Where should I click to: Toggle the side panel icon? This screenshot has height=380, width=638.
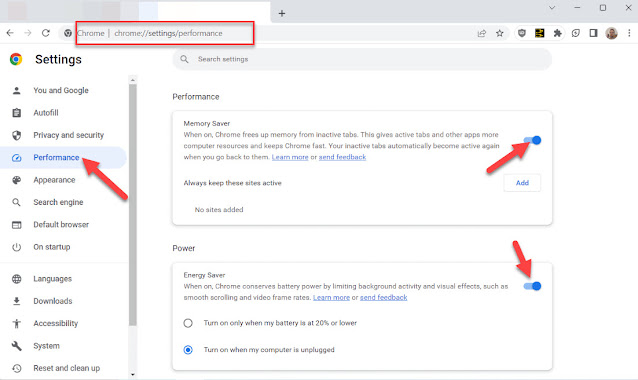pyautogui.click(x=593, y=33)
